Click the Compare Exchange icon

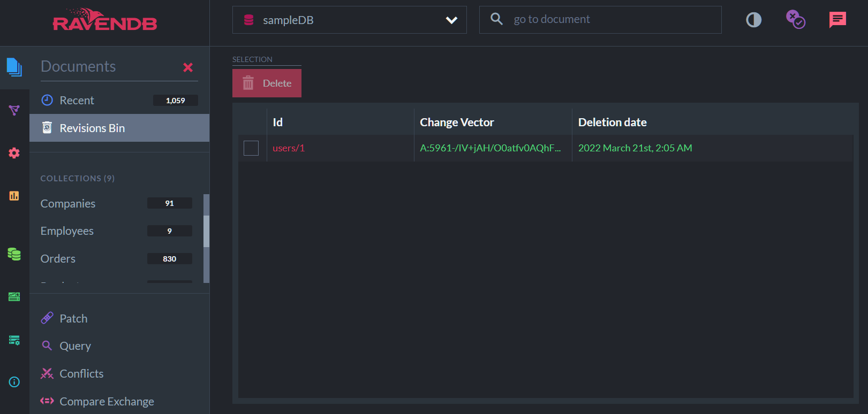pos(47,401)
